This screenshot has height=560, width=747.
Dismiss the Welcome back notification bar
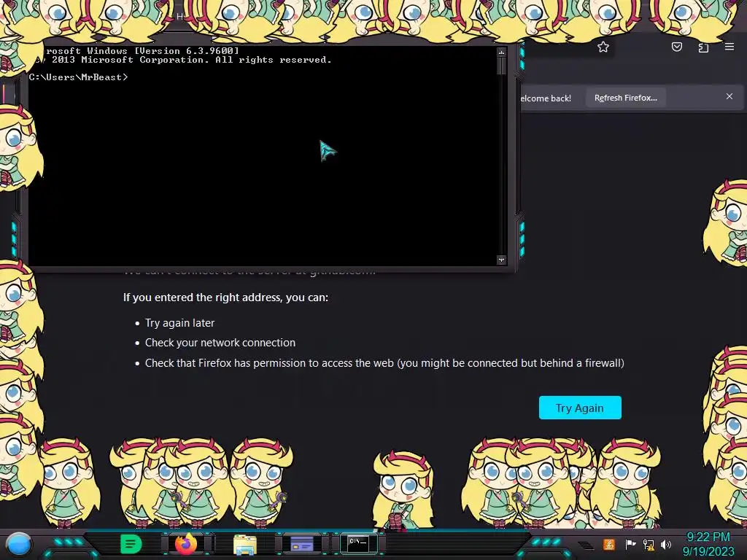point(729,96)
